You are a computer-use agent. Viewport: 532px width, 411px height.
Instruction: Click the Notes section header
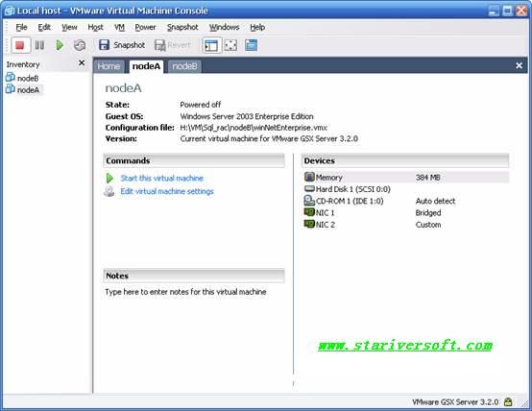[x=194, y=276]
